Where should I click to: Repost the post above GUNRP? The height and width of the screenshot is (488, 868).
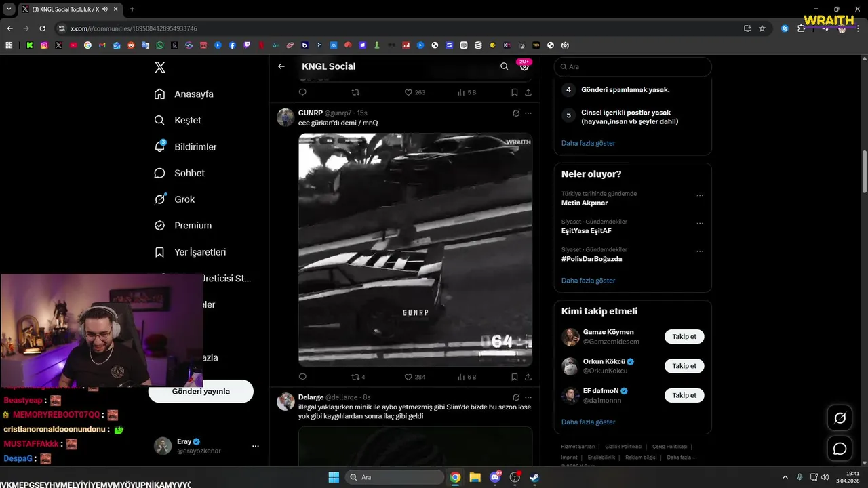(355, 92)
